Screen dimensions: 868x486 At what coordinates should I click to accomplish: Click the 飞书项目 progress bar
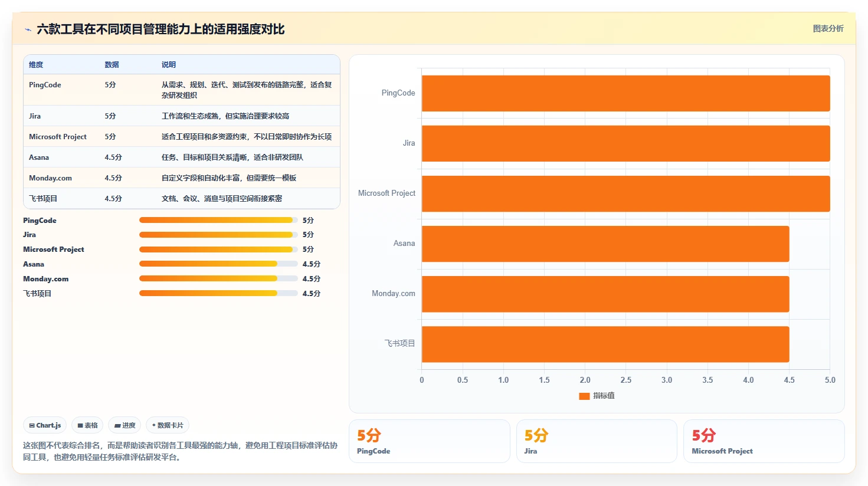218,293
